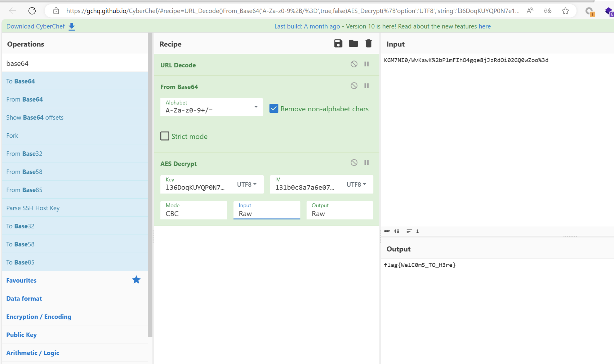Expand the Encryption / Encoding category
This screenshot has height=364, width=614.
39,317
